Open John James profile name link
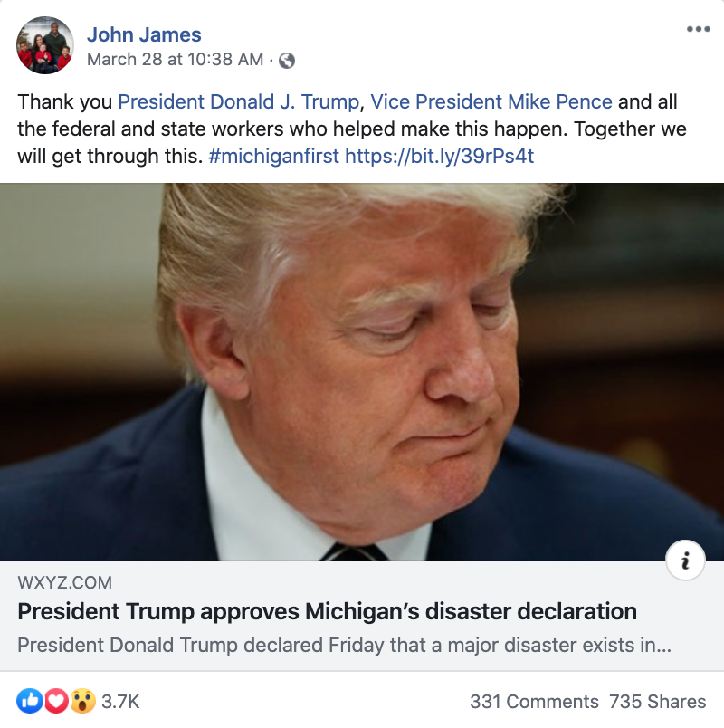 [144, 34]
